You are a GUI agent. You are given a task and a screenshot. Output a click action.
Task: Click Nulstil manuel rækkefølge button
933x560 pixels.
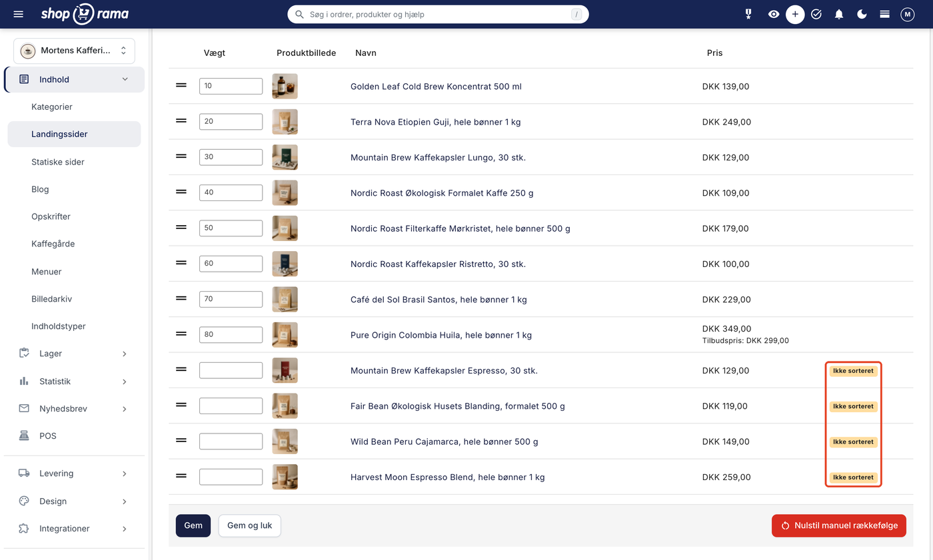click(x=839, y=525)
